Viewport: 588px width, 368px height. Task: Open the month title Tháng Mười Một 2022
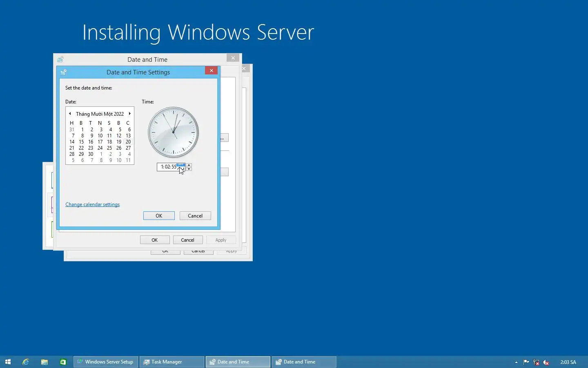[100, 114]
